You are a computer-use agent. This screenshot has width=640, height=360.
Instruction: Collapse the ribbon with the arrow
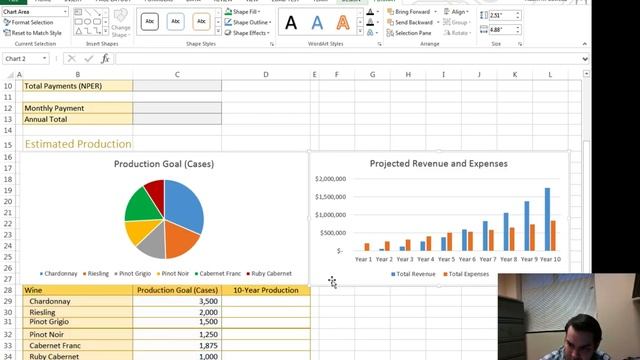(x=584, y=44)
